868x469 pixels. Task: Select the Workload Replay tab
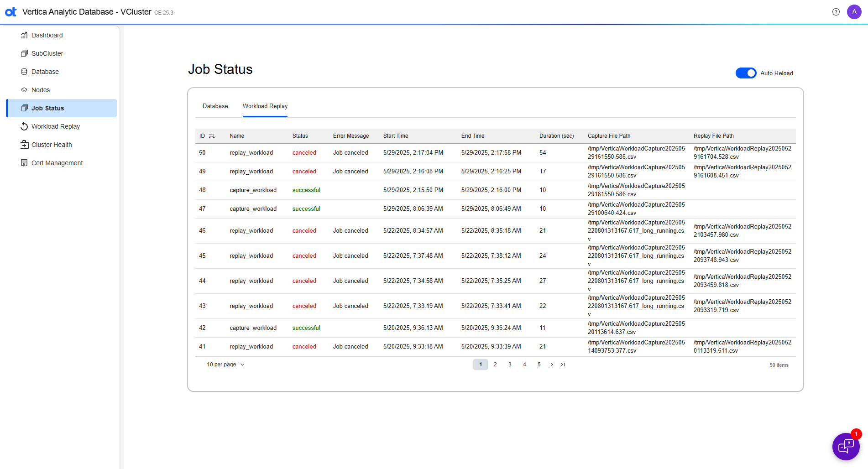point(265,106)
